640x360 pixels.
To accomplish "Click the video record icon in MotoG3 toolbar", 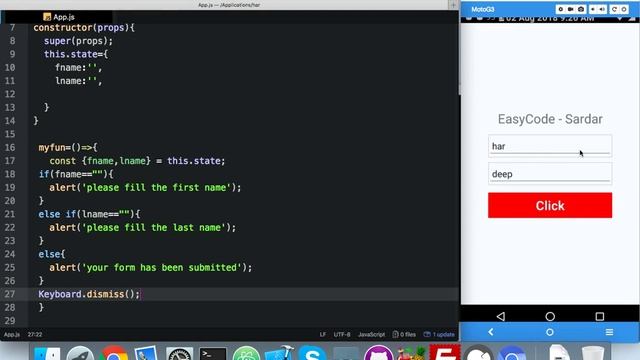I will pyautogui.click(x=571, y=9).
